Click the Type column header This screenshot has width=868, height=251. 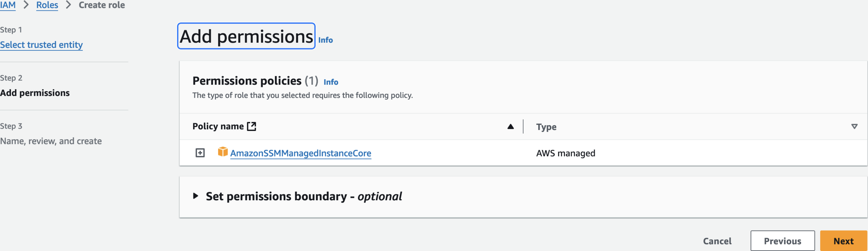point(546,127)
